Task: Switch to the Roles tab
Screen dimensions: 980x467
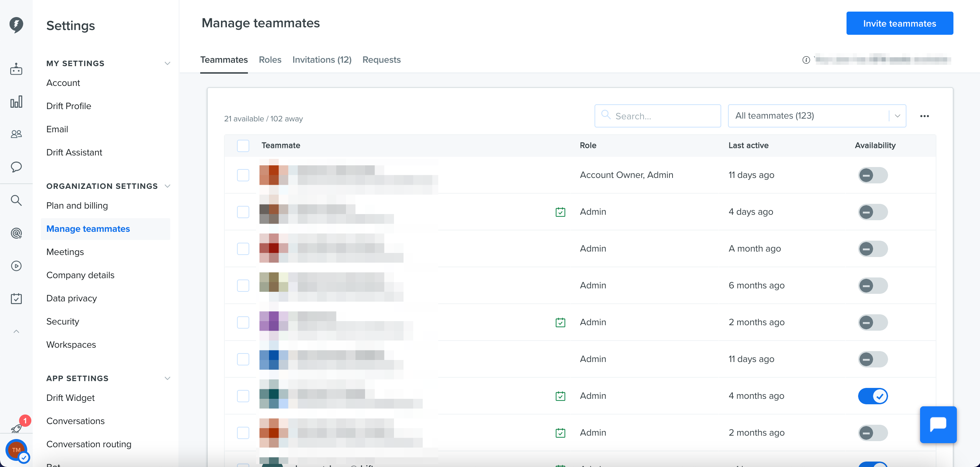Action: tap(270, 60)
